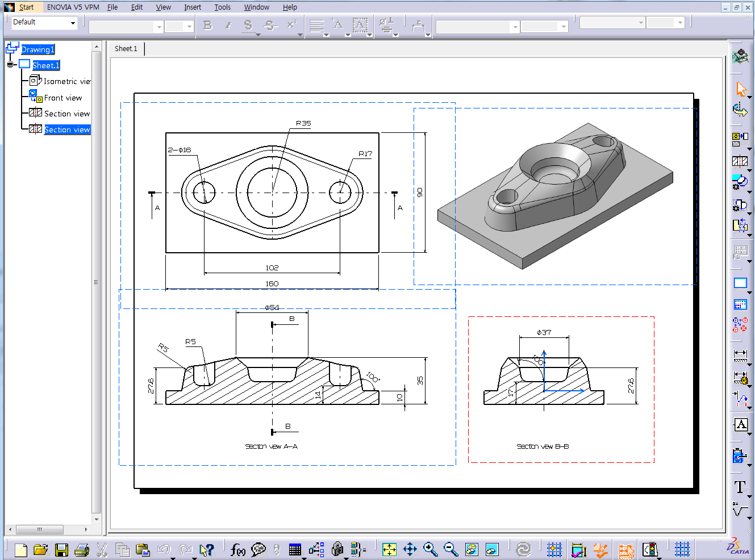The width and height of the screenshot is (755, 560).
Task: Click the Start menu button
Action: [26, 7]
